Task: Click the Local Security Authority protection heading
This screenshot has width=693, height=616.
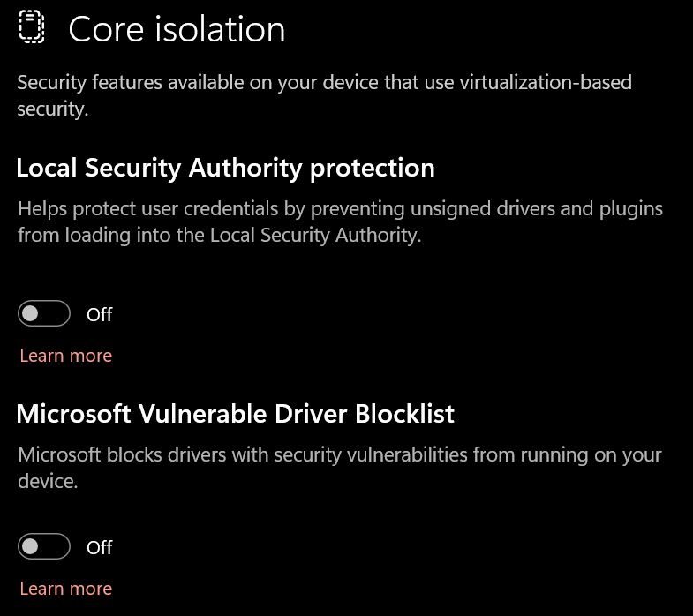Action: pyautogui.click(x=225, y=169)
